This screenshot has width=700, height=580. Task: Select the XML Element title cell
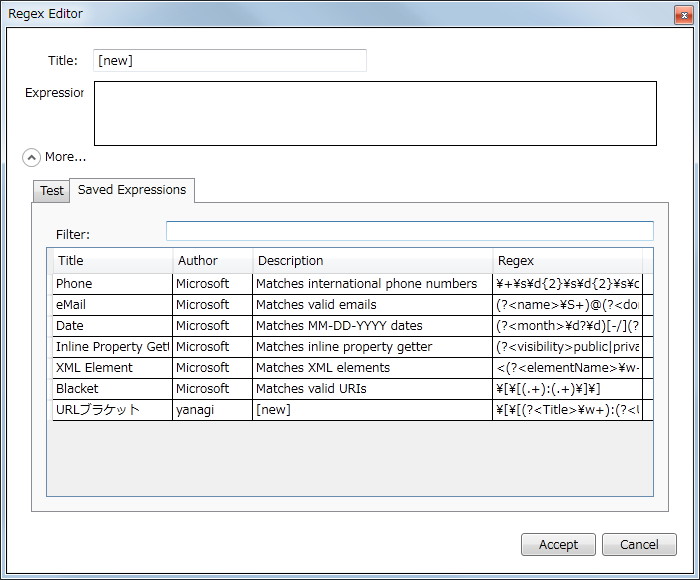(x=112, y=368)
